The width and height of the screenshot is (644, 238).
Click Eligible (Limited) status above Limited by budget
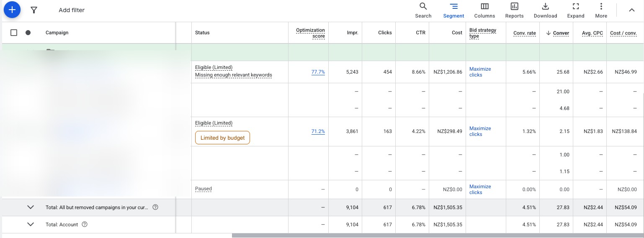click(214, 123)
